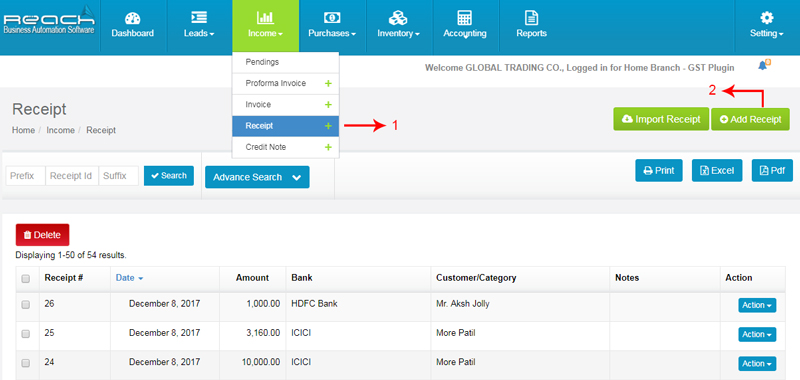Focus the Suffix input field
This screenshot has width=800, height=380.
(x=118, y=176)
